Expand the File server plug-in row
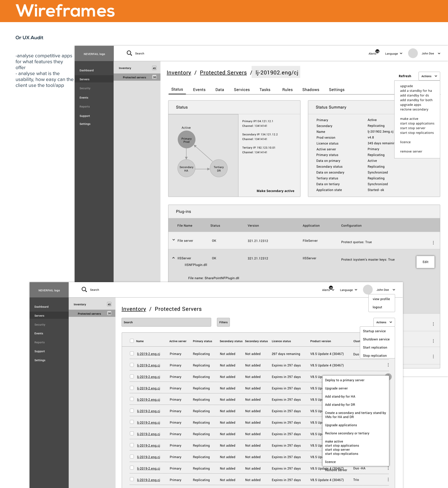This screenshot has width=448, height=488. tap(174, 240)
